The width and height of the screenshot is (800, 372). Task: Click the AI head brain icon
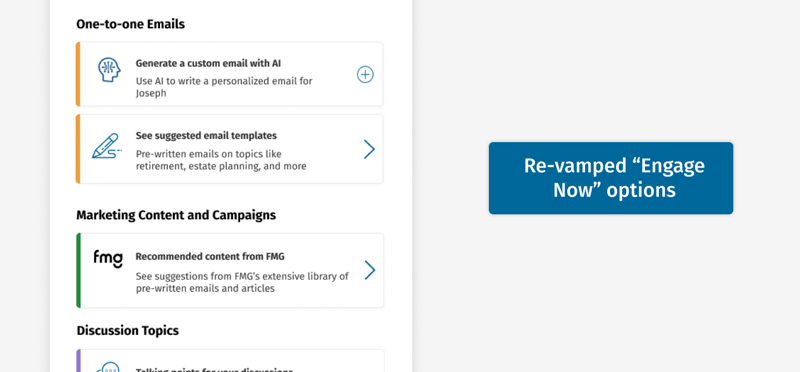pyautogui.click(x=109, y=70)
